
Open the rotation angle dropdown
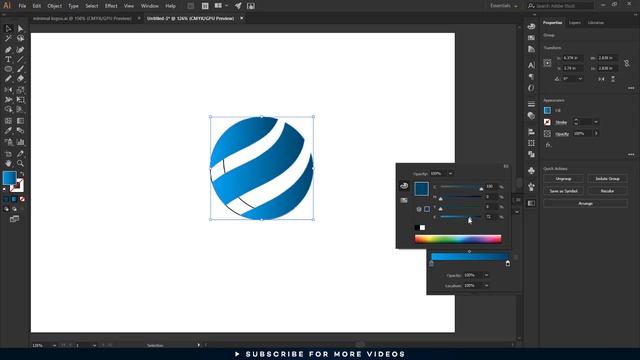580,79
